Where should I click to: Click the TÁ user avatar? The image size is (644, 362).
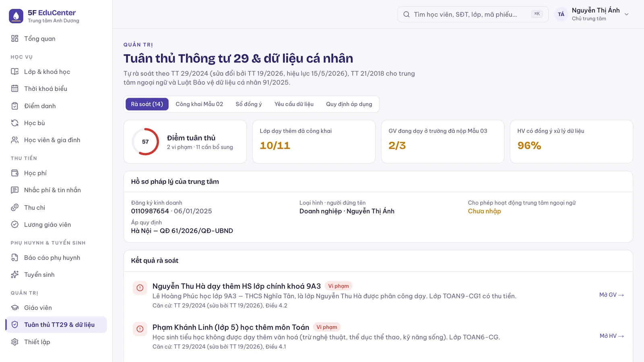click(x=561, y=14)
